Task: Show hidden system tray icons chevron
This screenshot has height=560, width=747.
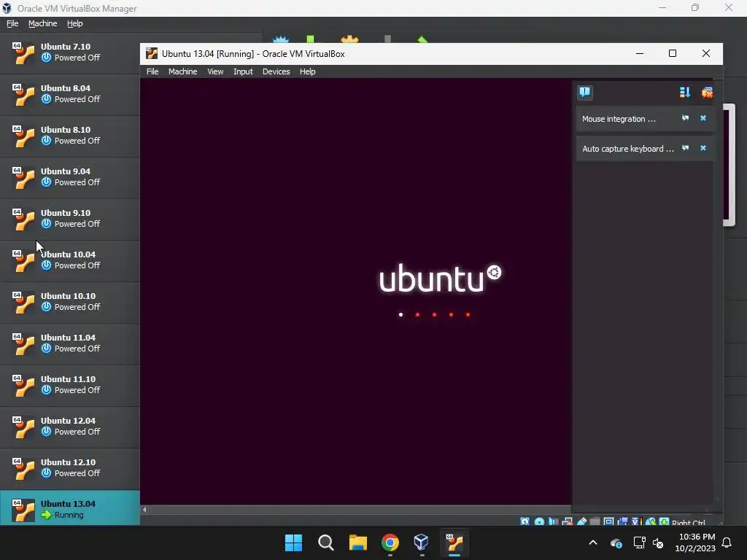Action: (593, 542)
